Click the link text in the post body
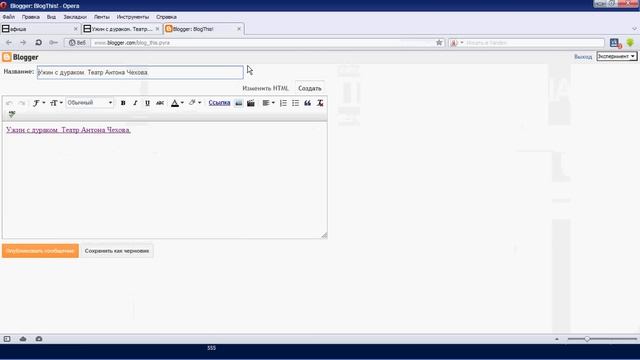This screenshot has width=640, height=360. click(68, 130)
